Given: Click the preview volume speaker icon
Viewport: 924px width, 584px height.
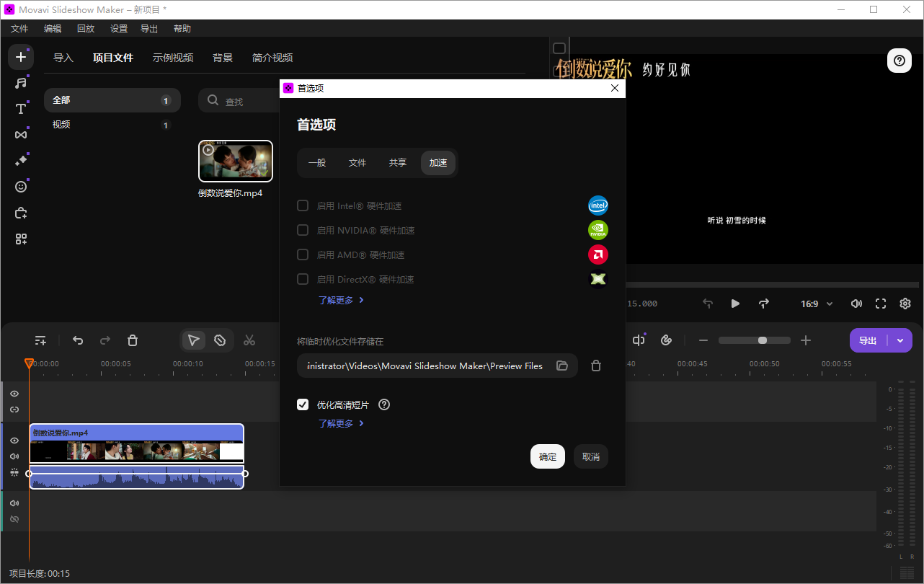Looking at the screenshot, I should [856, 304].
